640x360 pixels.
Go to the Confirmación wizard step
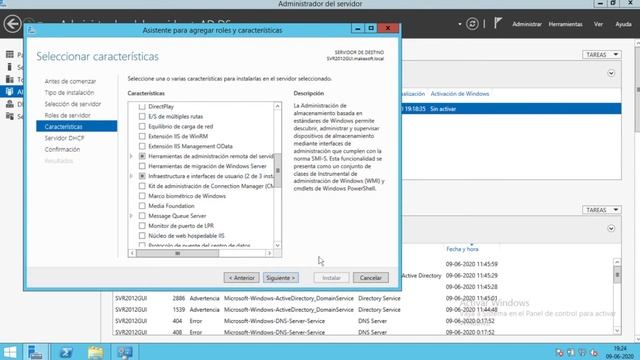pyautogui.click(x=62, y=149)
